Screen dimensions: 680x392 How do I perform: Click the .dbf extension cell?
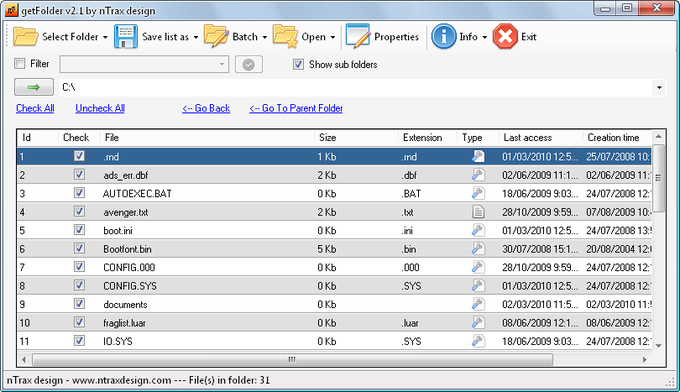409,175
